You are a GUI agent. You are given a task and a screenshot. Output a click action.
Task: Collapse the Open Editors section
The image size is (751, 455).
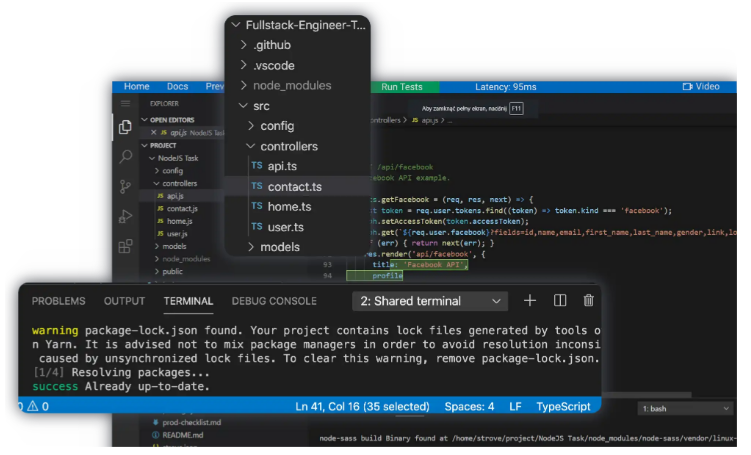(145, 120)
